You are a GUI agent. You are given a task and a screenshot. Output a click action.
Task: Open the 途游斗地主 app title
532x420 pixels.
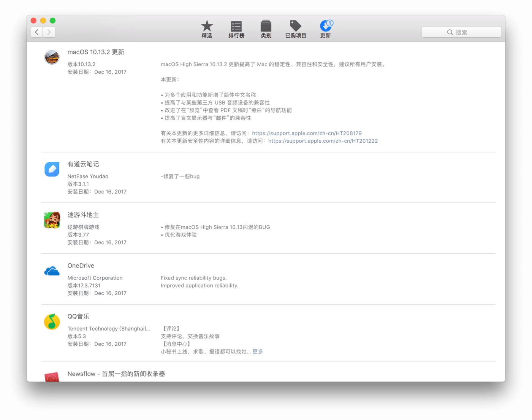point(83,215)
